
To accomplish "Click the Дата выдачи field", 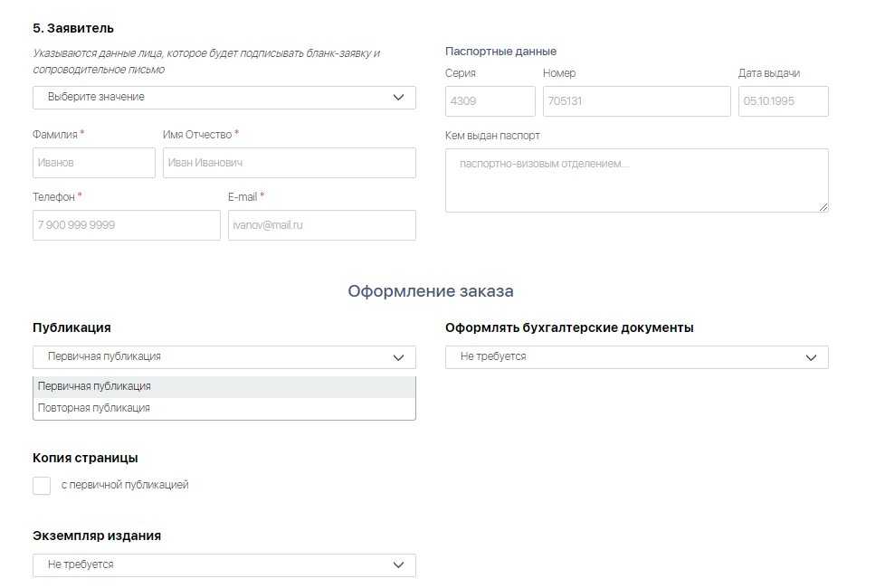I will 783,101.
